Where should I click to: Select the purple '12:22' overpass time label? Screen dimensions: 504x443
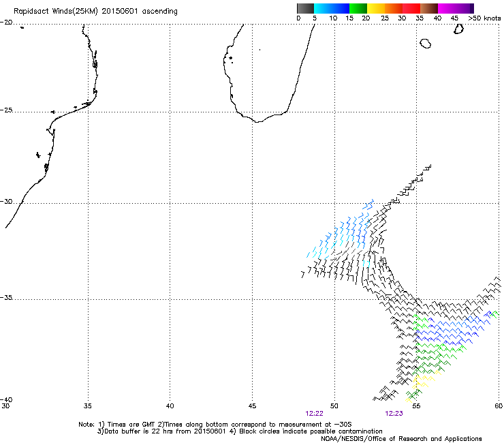(315, 414)
